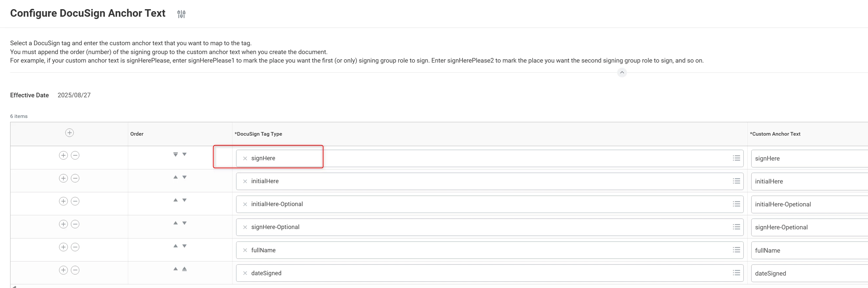Viewport: 868px width, 288px height.
Task: Open the page configuration options icon
Action: (x=181, y=14)
